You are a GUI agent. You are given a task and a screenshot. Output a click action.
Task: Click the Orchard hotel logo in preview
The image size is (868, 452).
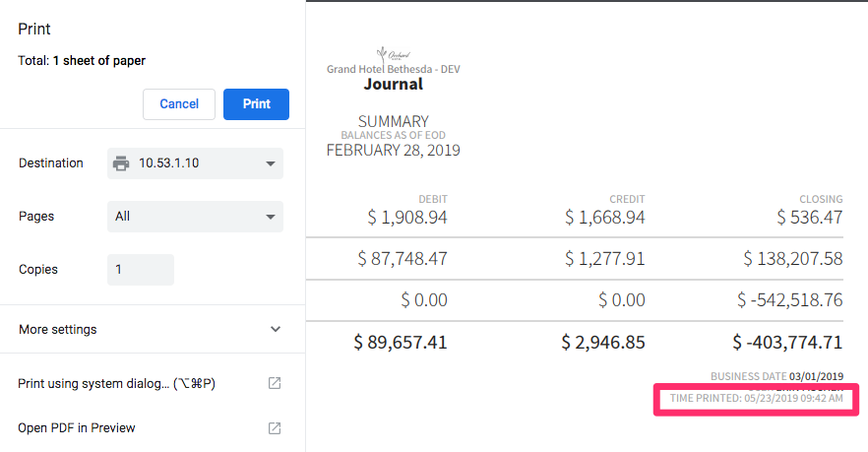pos(393,54)
